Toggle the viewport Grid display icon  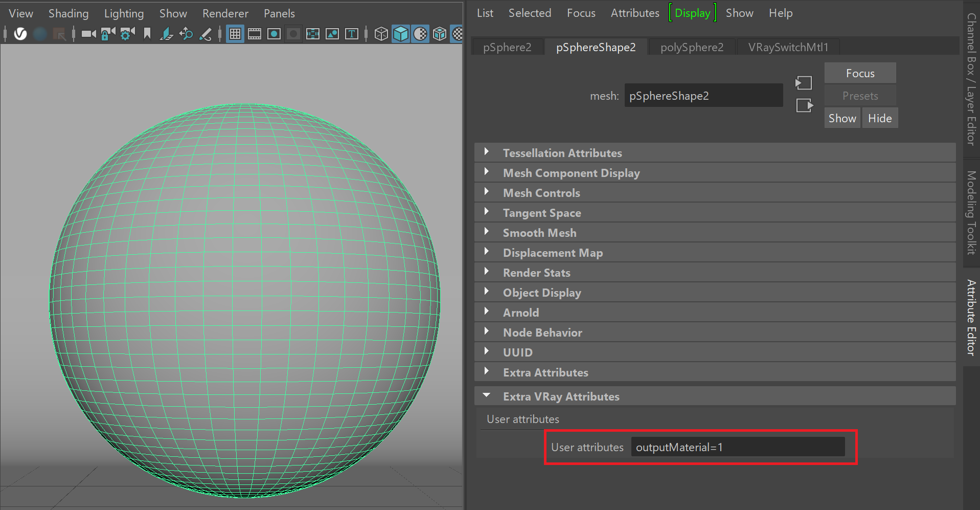[x=235, y=34]
